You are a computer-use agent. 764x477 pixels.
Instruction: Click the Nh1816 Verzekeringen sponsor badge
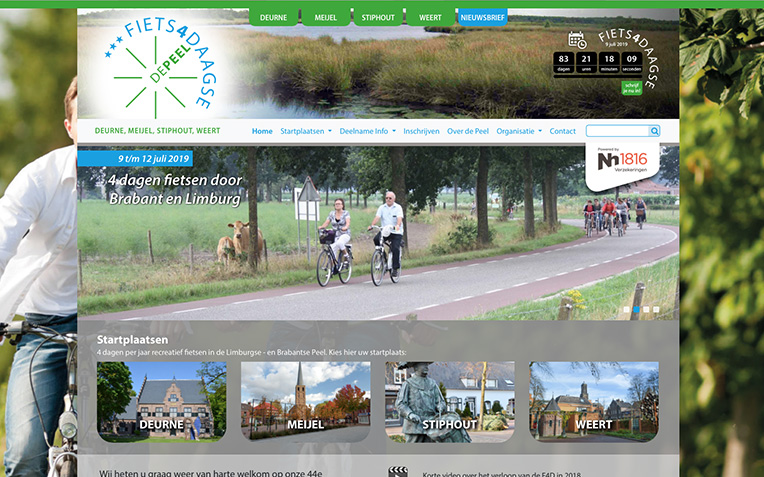coord(622,165)
